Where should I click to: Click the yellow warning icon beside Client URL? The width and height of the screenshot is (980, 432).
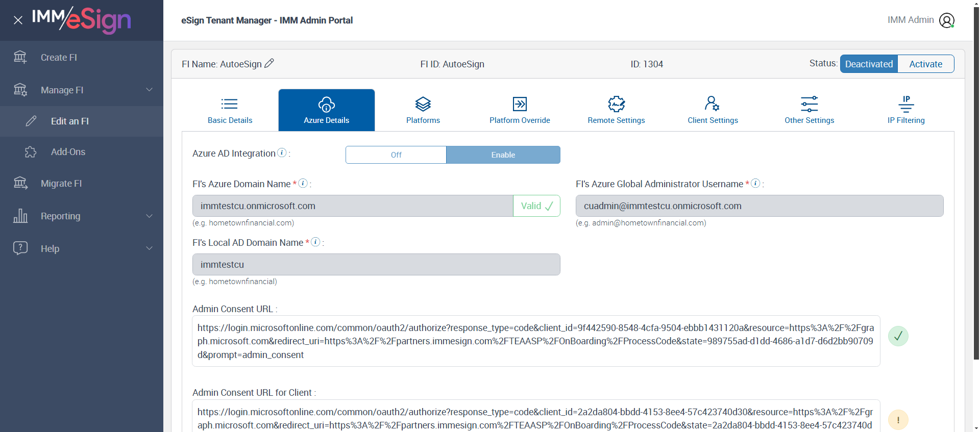[x=898, y=420]
